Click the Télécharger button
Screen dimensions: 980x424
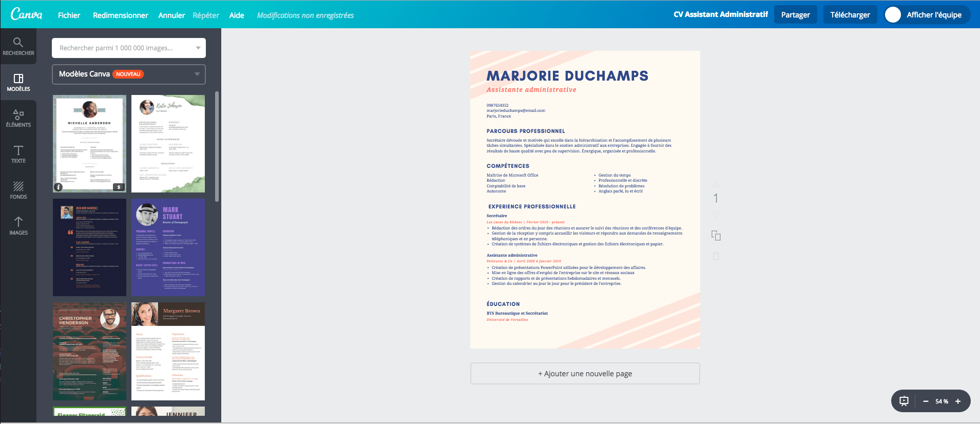(x=850, y=15)
